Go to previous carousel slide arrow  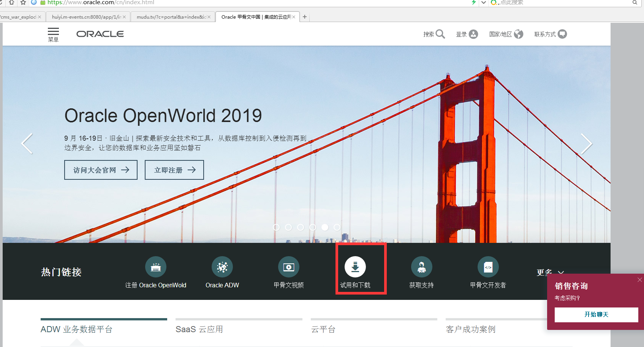point(27,144)
